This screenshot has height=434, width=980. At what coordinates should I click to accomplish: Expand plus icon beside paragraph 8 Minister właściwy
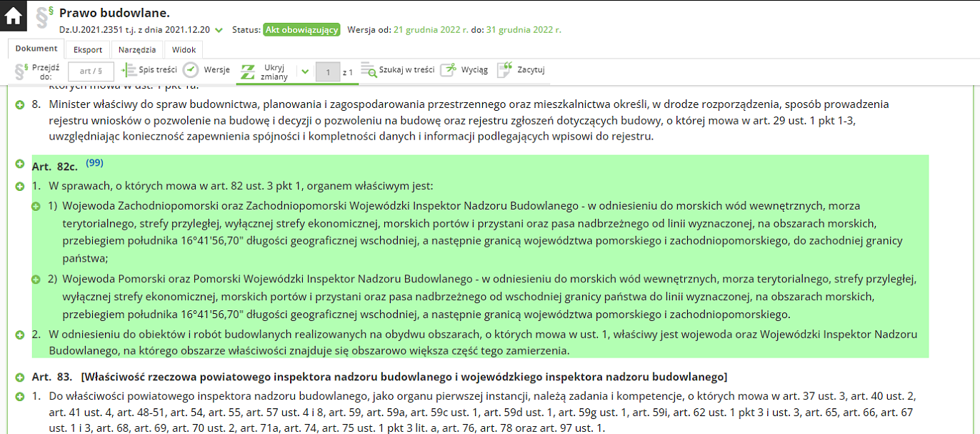coord(20,105)
